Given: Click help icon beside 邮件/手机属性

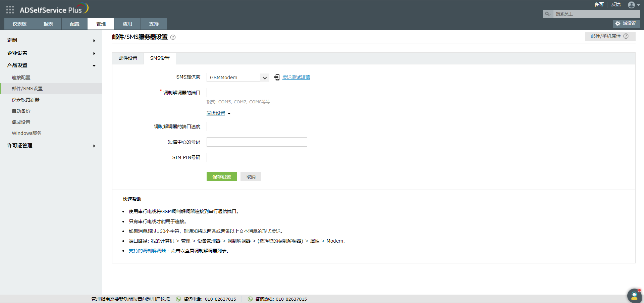Looking at the screenshot, I should [x=626, y=36].
